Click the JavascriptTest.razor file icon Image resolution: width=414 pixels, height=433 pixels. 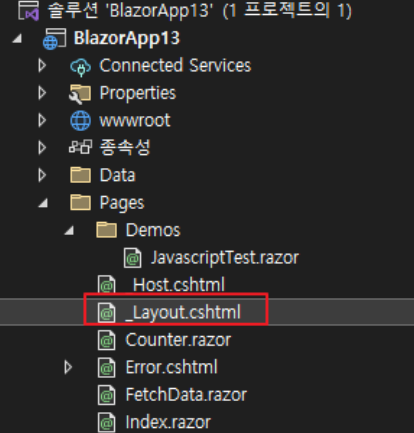pyautogui.click(x=132, y=258)
